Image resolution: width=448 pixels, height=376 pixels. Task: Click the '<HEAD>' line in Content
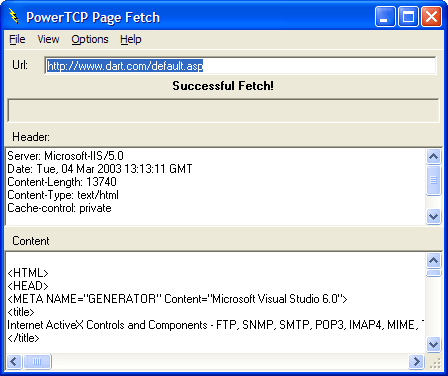(28, 286)
